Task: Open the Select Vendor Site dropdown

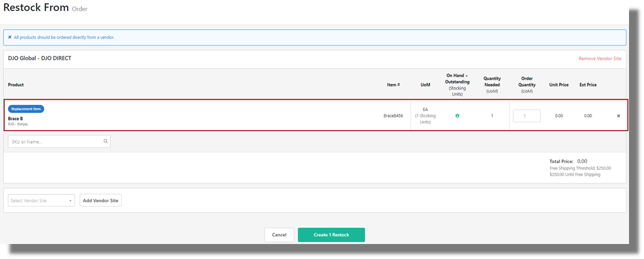Action: (x=41, y=200)
